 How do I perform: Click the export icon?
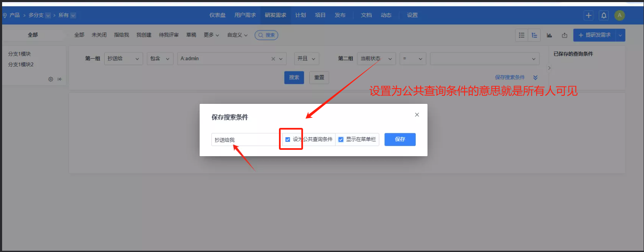[564, 35]
